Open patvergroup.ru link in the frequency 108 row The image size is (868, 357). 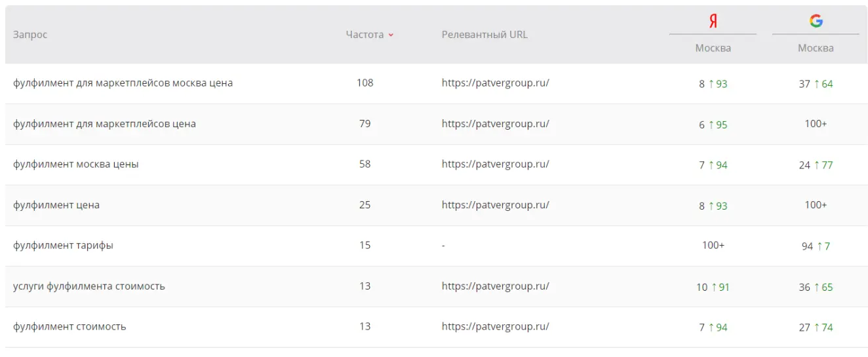point(495,83)
